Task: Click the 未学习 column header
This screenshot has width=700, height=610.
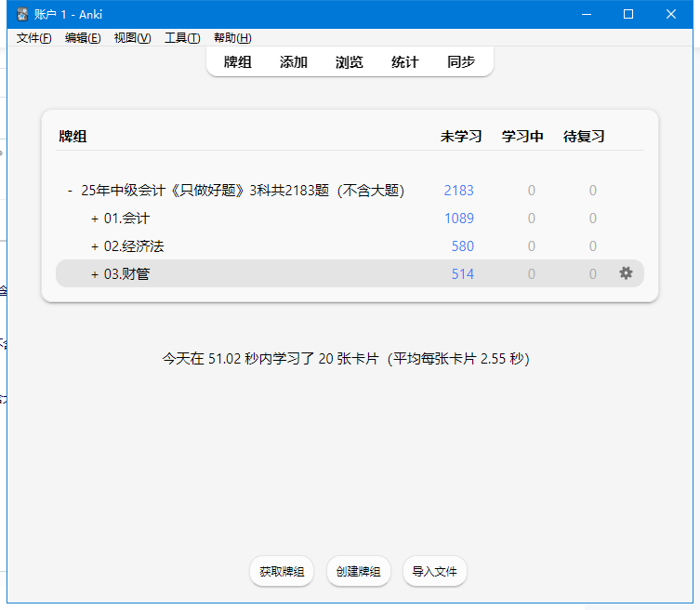Action: point(461,136)
